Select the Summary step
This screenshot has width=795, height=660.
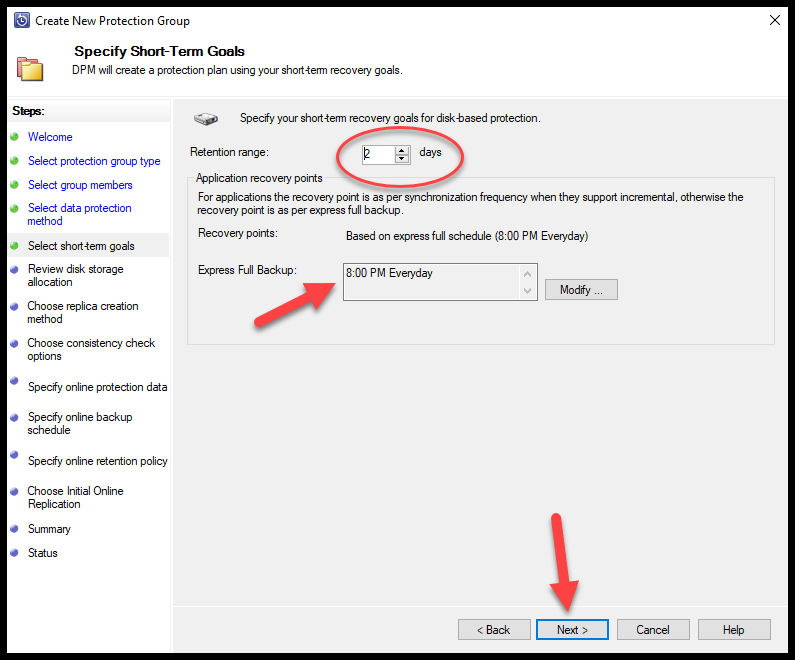coord(49,529)
